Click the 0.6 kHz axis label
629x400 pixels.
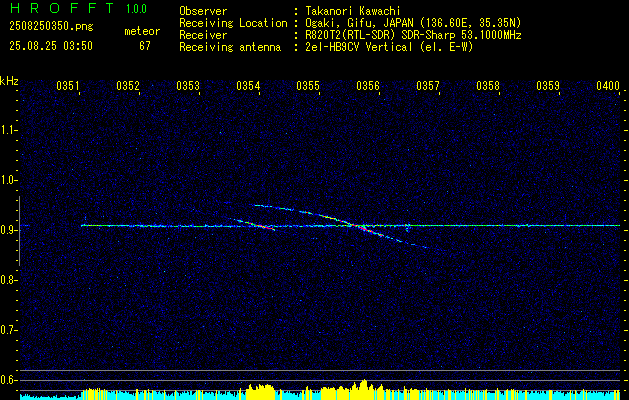[8, 380]
